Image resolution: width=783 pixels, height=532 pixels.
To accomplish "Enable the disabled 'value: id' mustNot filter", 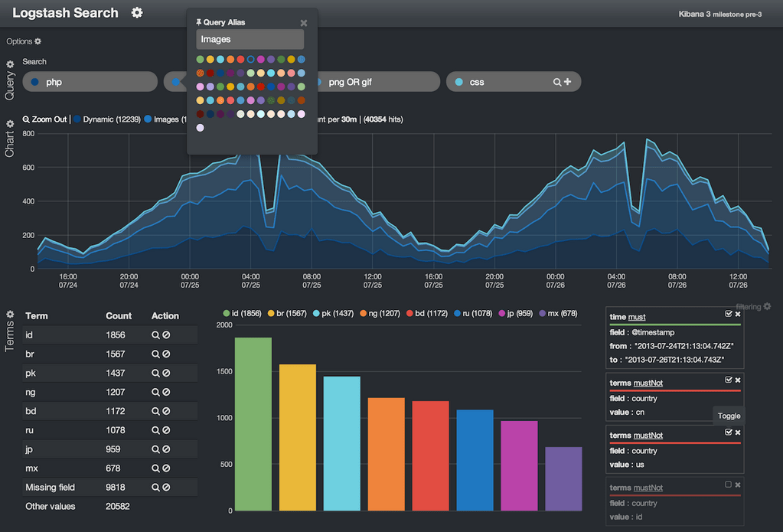I will 728,485.
